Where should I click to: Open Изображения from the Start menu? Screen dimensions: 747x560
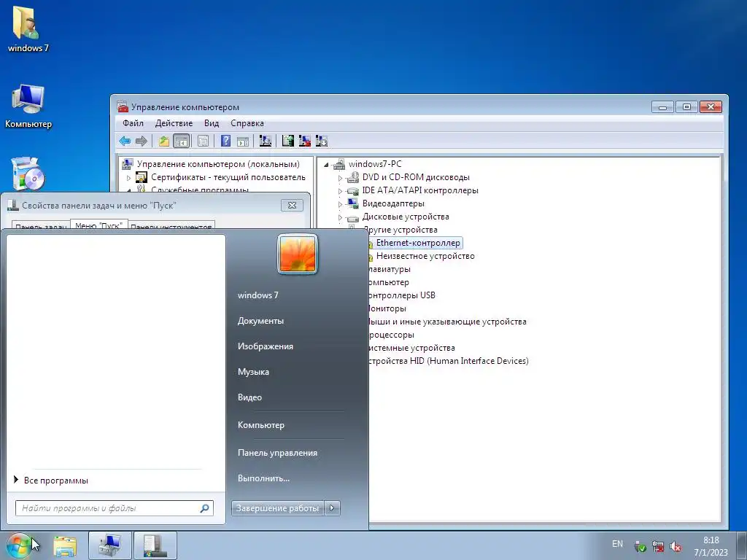tap(266, 346)
